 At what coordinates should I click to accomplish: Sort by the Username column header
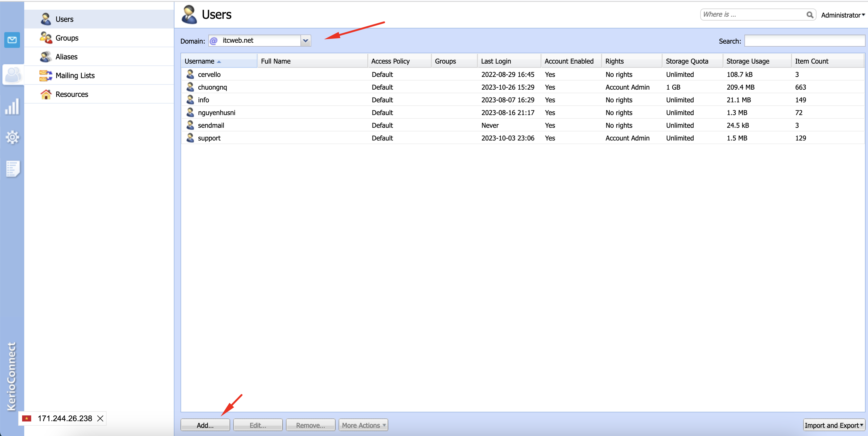point(200,61)
